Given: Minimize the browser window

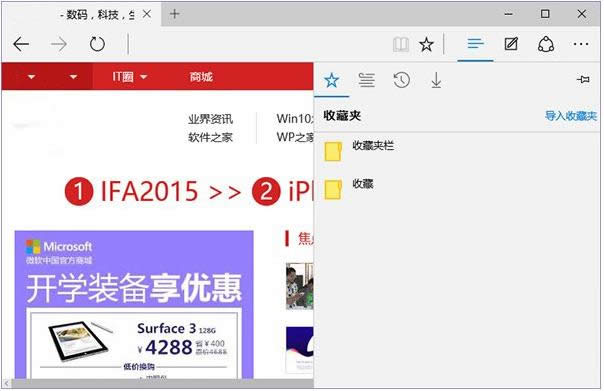Looking at the screenshot, I should [508, 14].
